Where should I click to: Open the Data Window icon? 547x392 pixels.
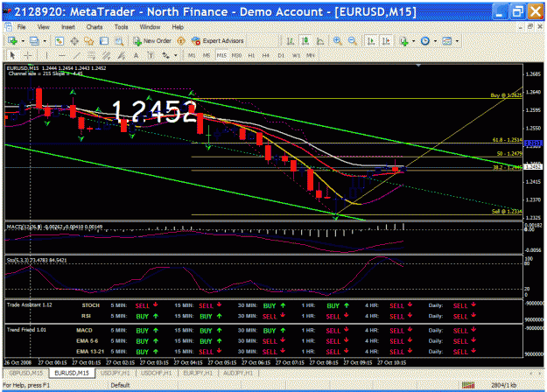point(74,41)
